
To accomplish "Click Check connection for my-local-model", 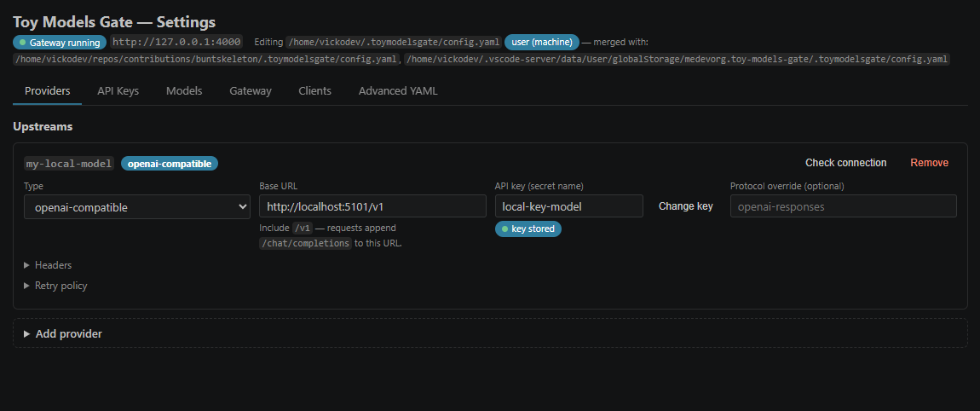I will (x=845, y=163).
